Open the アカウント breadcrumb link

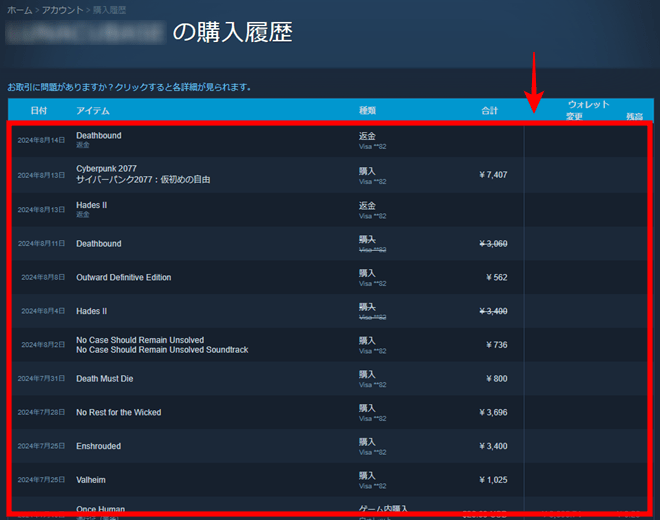tap(61, 9)
